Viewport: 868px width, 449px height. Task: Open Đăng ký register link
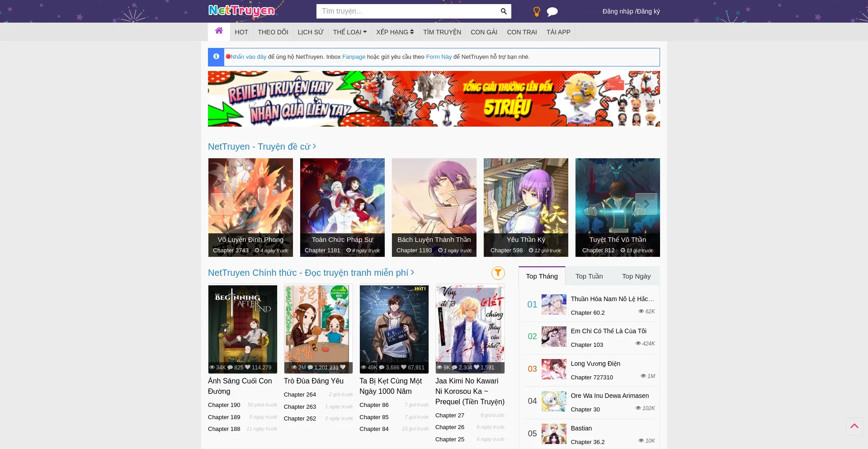tap(648, 11)
